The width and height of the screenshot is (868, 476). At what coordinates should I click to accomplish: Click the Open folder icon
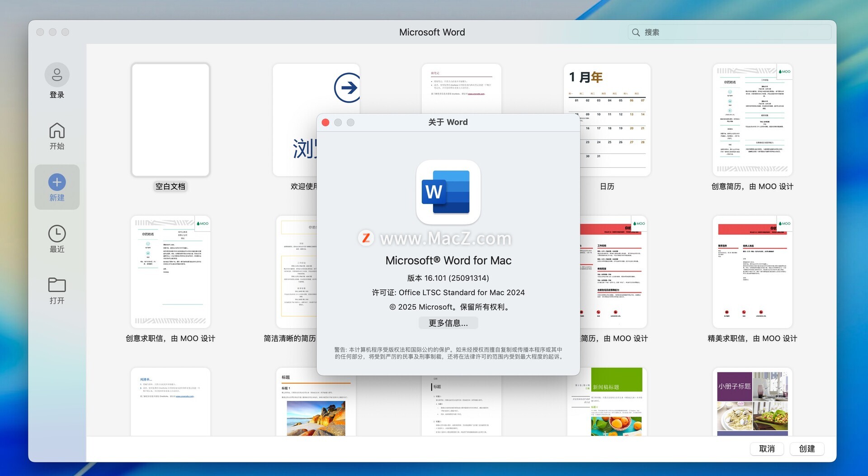coord(57,285)
